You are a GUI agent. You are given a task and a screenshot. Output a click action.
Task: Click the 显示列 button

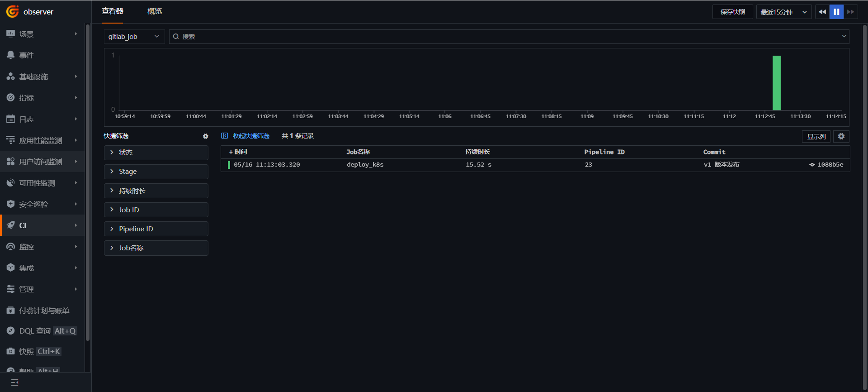pyautogui.click(x=816, y=137)
